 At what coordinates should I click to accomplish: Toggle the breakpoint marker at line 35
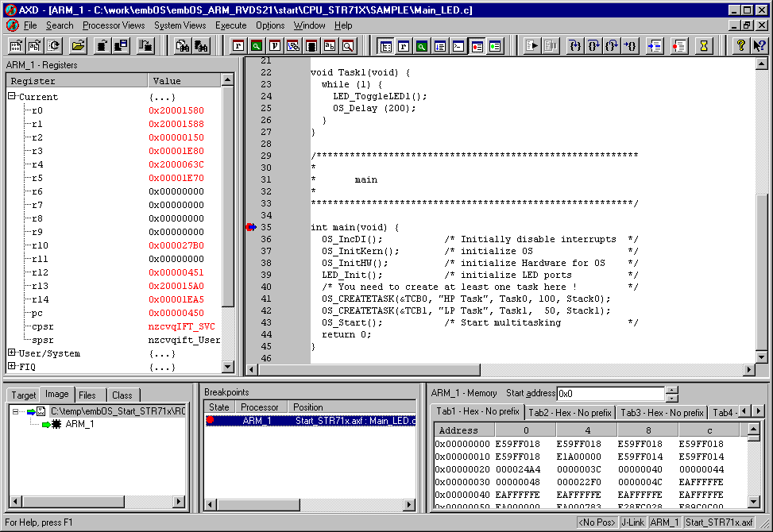[x=251, y=228]
